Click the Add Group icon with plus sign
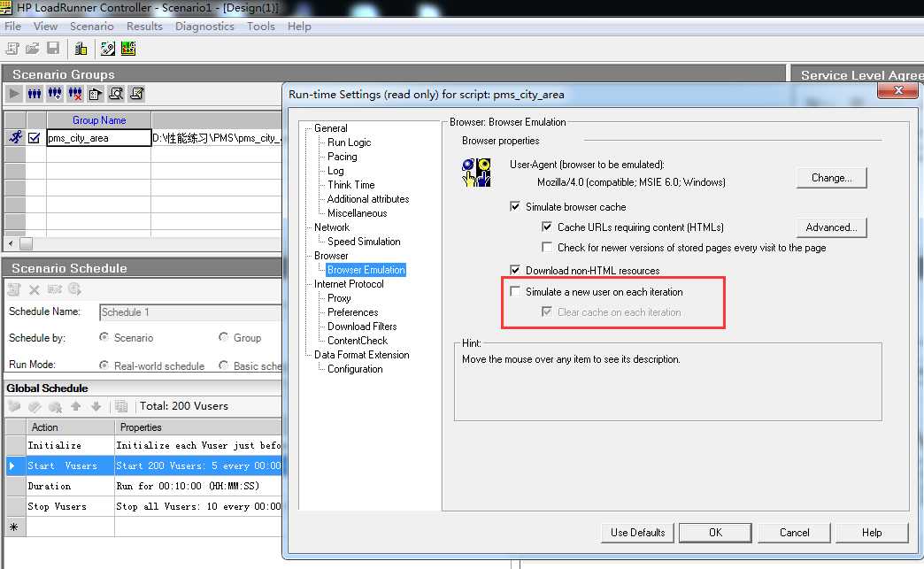The image size is (924, 569). tap(55, 94)
